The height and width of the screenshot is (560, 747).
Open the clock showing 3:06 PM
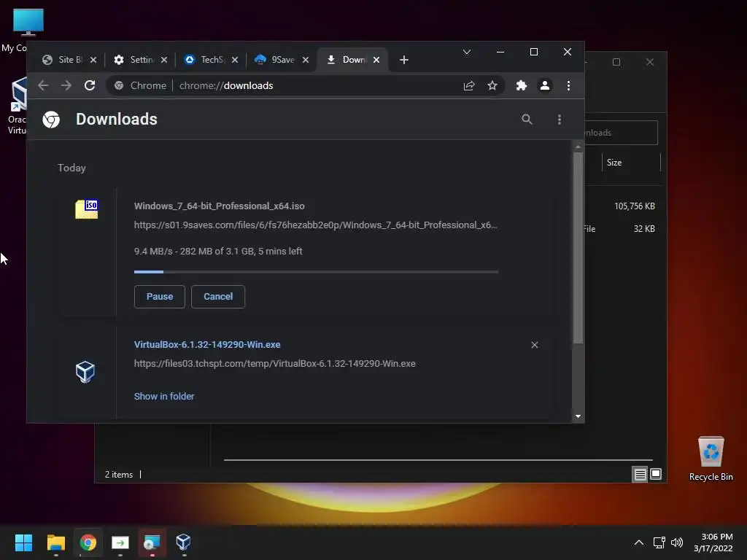(713, 542)
